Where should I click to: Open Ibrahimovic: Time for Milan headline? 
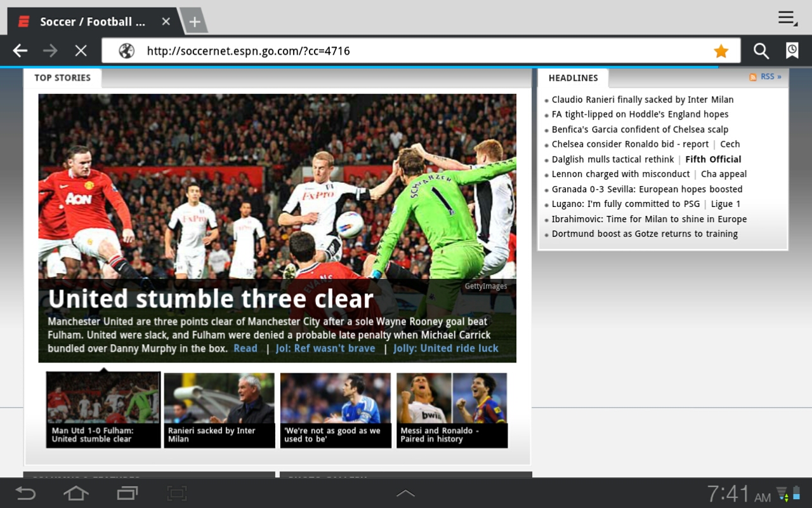coord(650,219)
